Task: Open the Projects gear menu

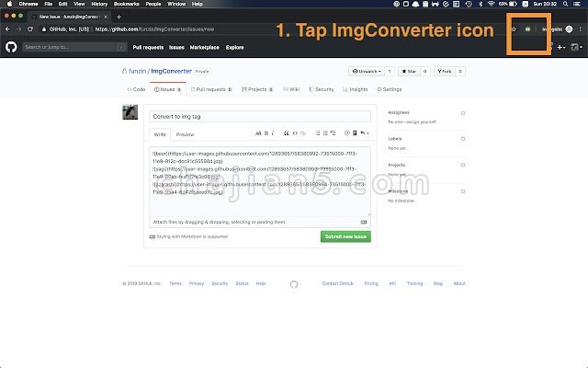Action: tap(463, 166)
